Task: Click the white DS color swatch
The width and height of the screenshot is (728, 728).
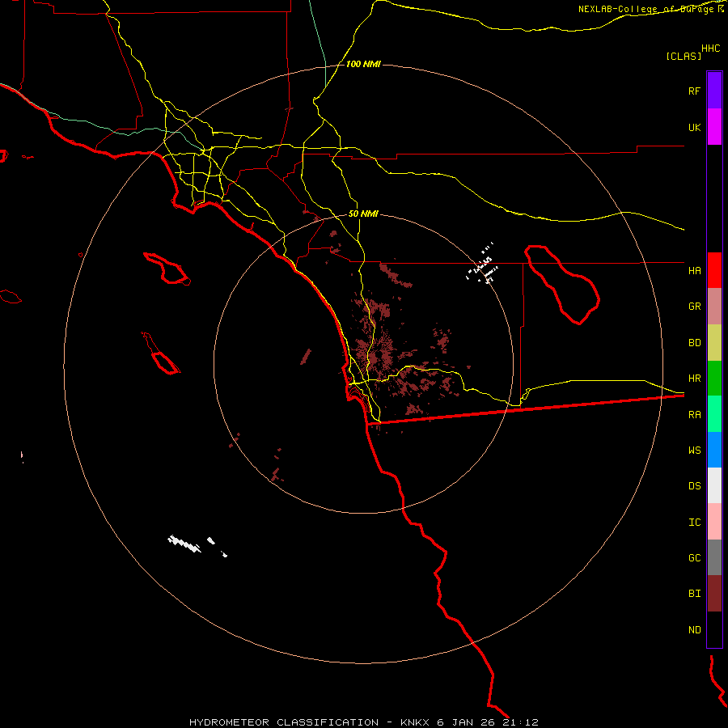Action: coord(714,485)
